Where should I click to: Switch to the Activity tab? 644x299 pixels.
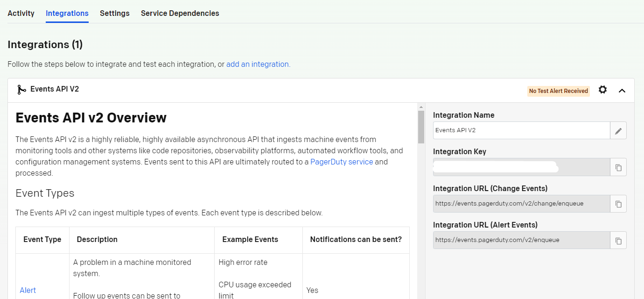21,13
